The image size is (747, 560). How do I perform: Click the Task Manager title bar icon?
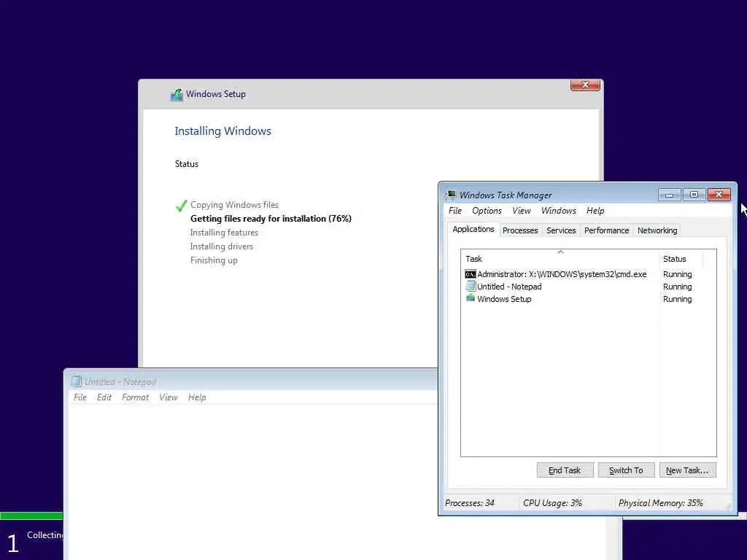(450, 195)
